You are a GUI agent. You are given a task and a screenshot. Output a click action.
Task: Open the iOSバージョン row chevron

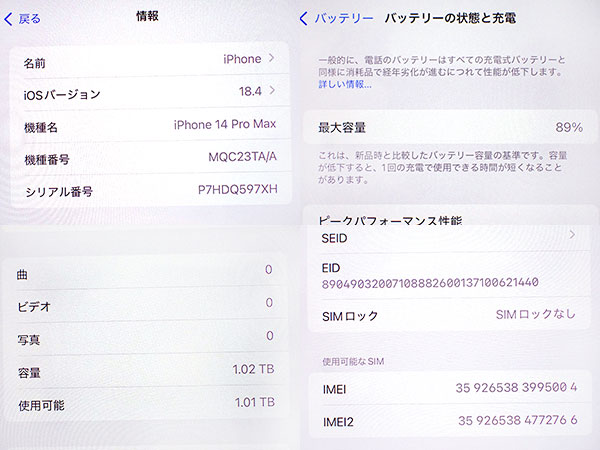tap(272, 90)
